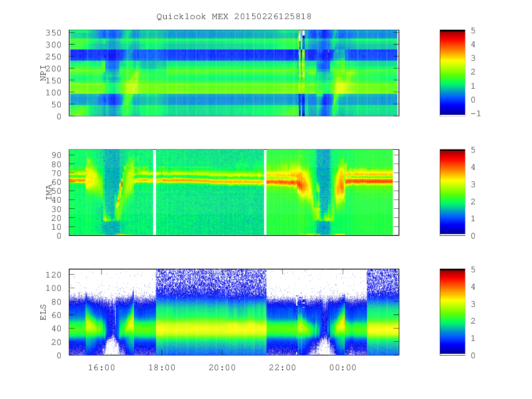Click the title "Quicklook MEX 20150226125818"
This screenshot has height=399, width=532.
click(234, 16)
